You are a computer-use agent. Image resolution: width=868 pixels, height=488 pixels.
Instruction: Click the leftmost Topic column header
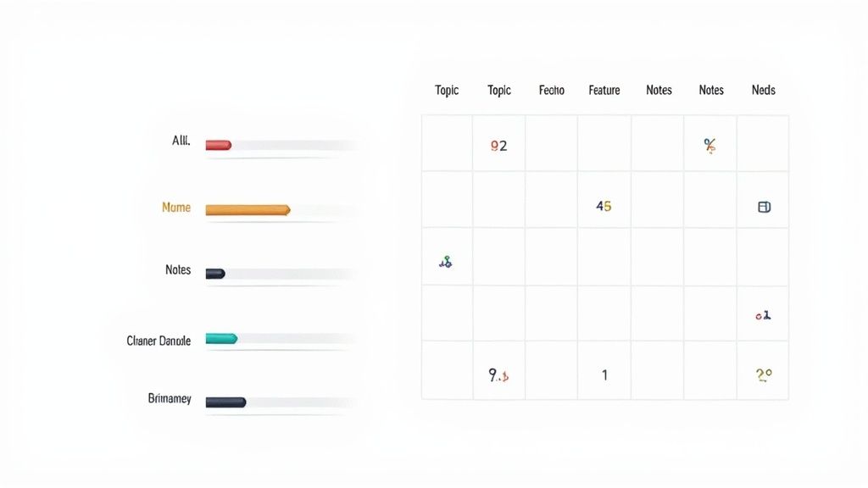[x=447, y=90]
